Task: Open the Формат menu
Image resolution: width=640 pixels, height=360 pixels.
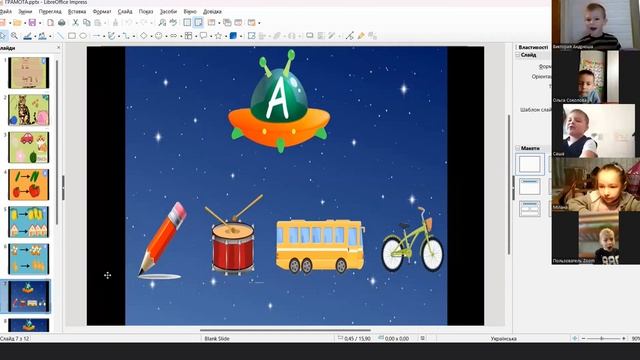Action: [102, 11]
